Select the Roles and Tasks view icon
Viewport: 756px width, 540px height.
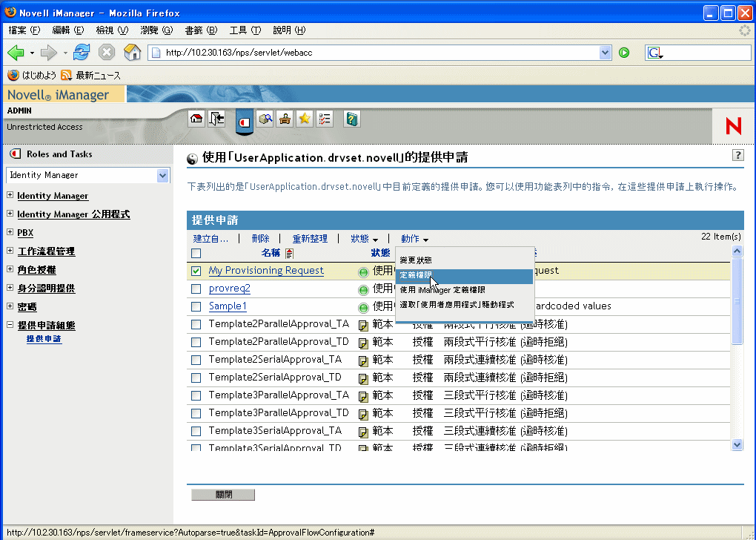(245, 122)
